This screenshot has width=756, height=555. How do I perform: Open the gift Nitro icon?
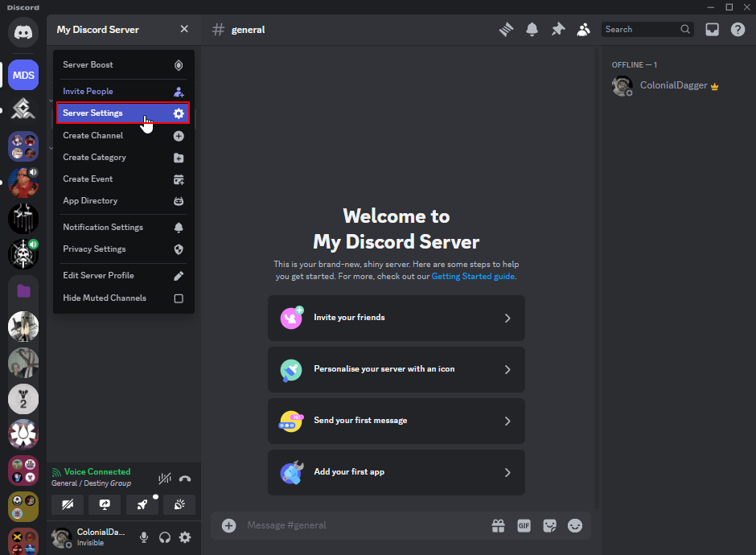[498, 525]
